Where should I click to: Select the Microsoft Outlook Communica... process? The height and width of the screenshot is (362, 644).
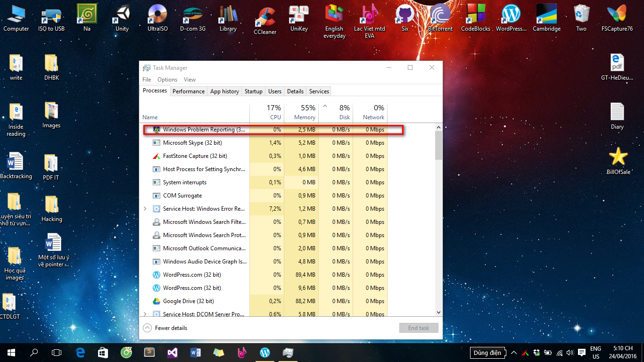tap(264, 248)
